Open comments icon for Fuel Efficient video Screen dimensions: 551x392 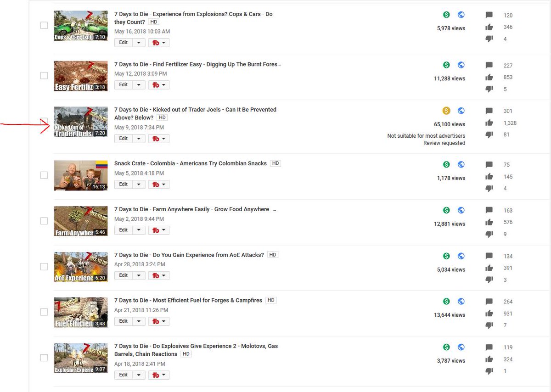click(489, 302)
